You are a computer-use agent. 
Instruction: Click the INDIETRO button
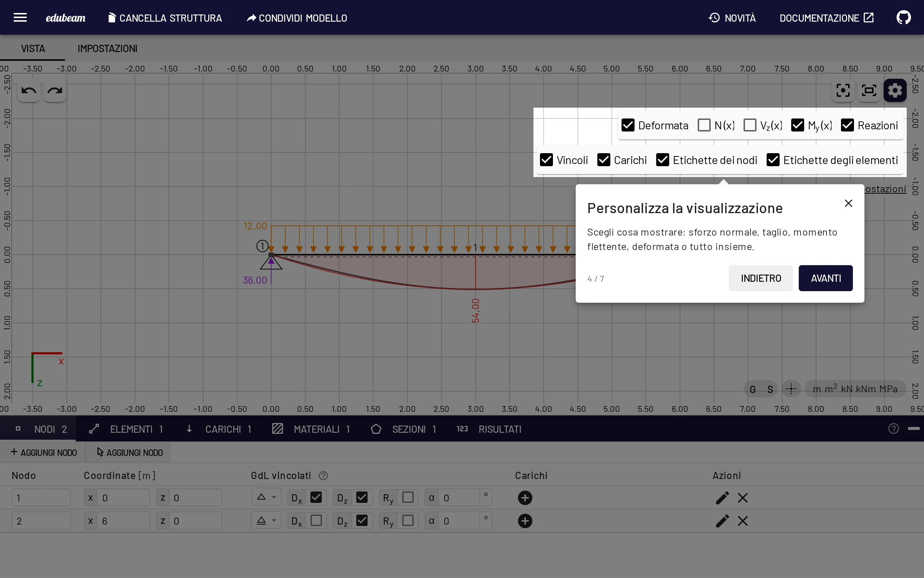[760, 278]
